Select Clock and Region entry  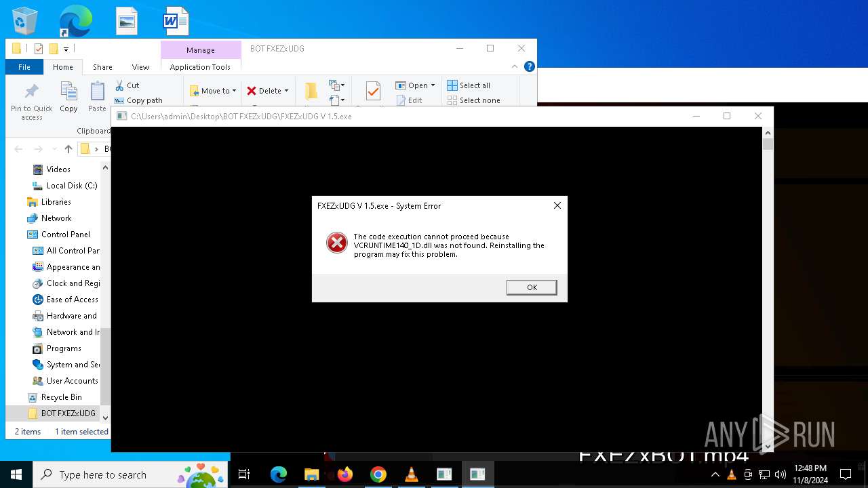tap(66, 283)
